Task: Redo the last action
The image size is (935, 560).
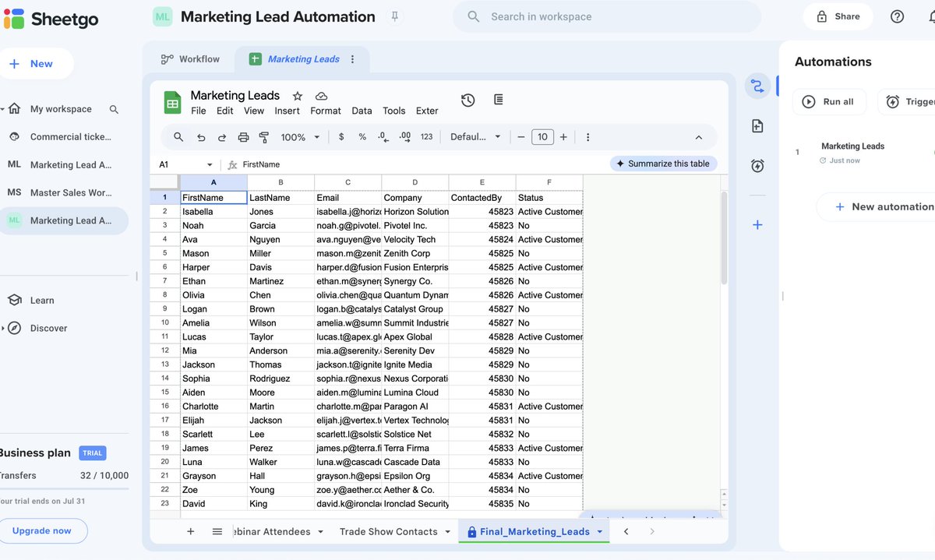Action: point(222,137)
